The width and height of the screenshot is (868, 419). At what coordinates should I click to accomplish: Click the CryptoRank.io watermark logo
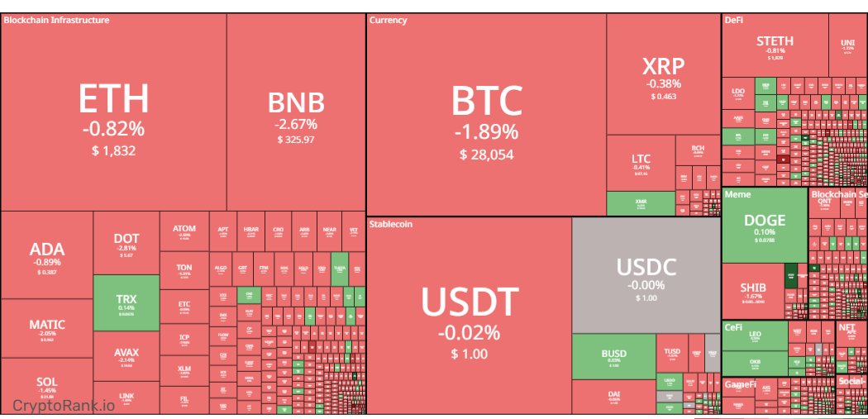pyautogui.click(x=64, y=405)
